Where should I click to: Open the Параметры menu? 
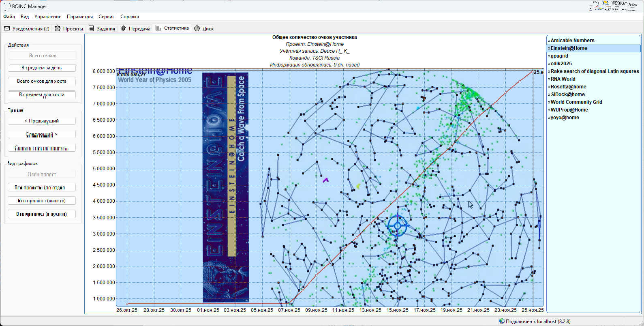point(80,17)
